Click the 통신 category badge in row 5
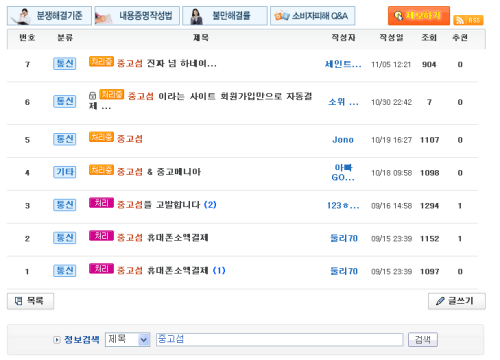The width and height of the screenshot is (500, 360). [65, 139]
